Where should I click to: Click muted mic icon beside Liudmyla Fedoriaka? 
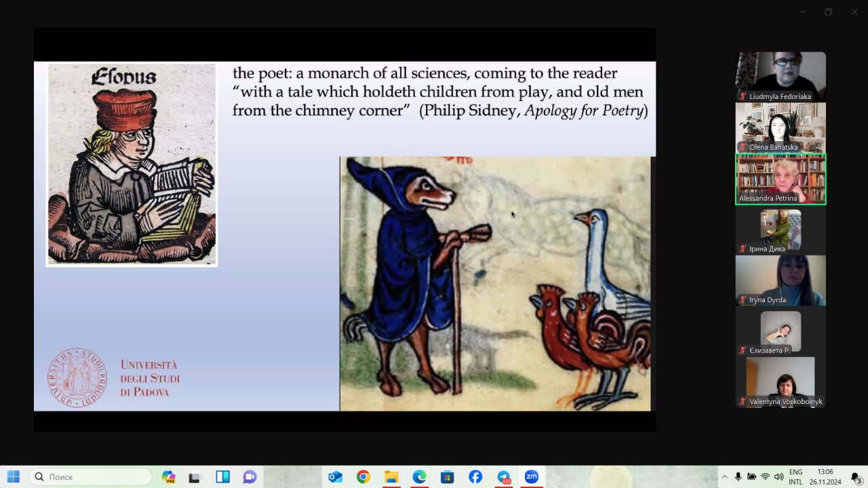click(x=743, y=96)
